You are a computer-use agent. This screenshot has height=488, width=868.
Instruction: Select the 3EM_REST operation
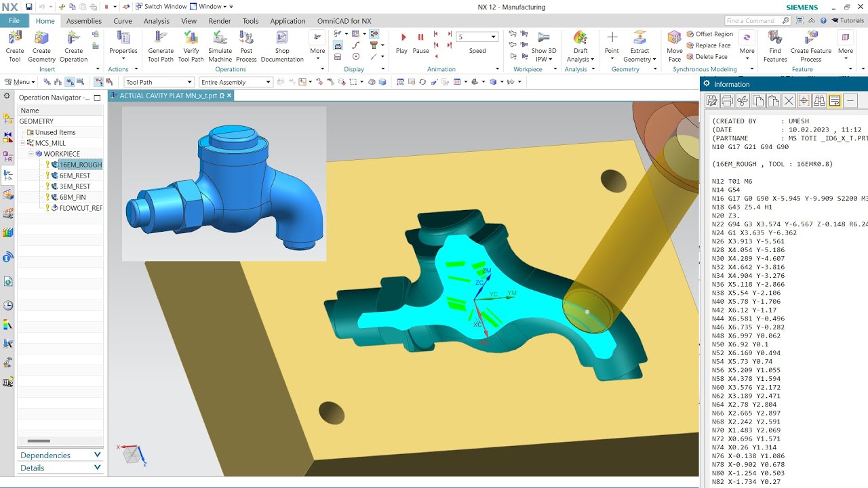tap(75, 186)
